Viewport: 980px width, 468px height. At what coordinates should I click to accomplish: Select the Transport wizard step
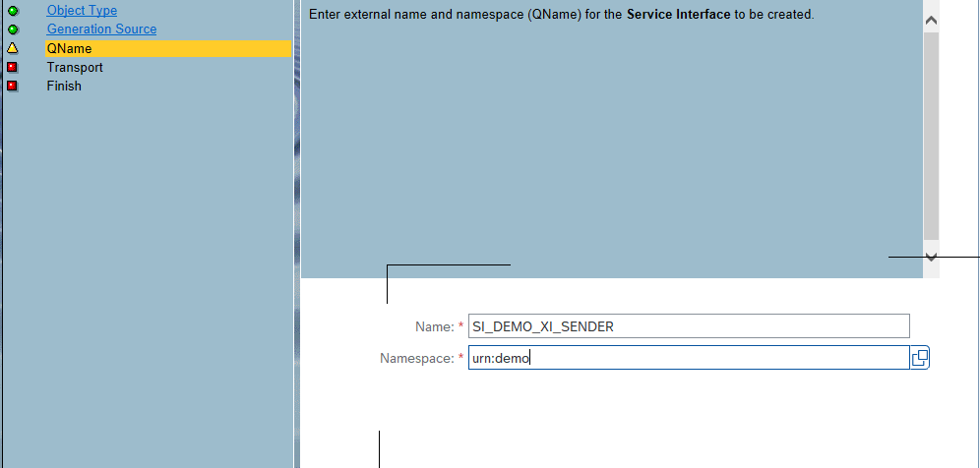click(75, 68)
